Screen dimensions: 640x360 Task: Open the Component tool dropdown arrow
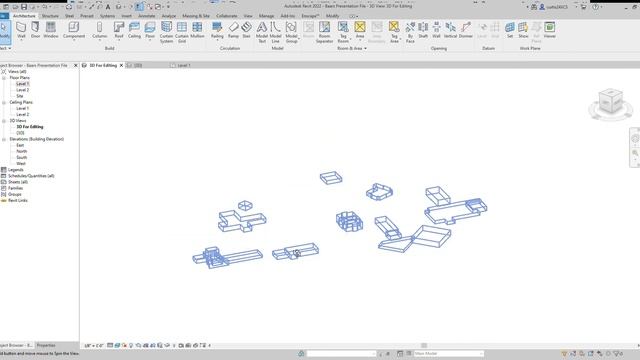(x=74, y=41)
